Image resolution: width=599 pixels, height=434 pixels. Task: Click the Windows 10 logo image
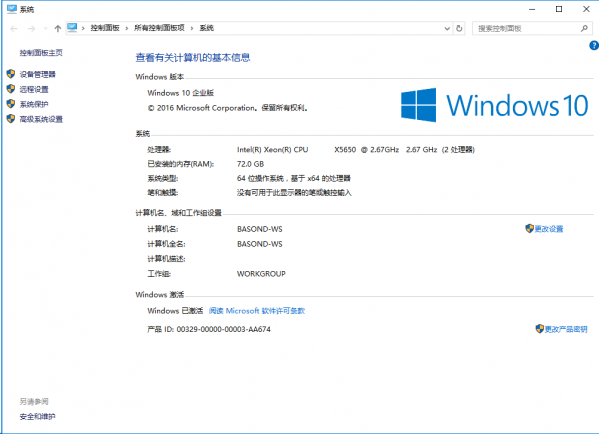pyautogui.click(x=494, y=105)
